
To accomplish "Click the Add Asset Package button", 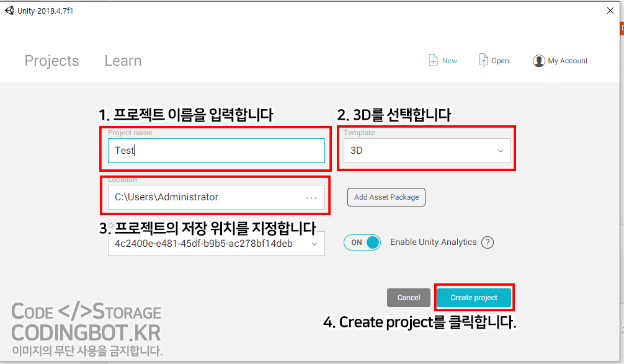I will click(386, 197).
